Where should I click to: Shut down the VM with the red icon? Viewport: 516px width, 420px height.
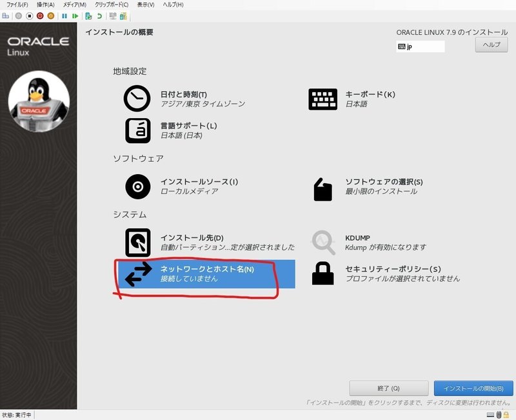(40, 15)
